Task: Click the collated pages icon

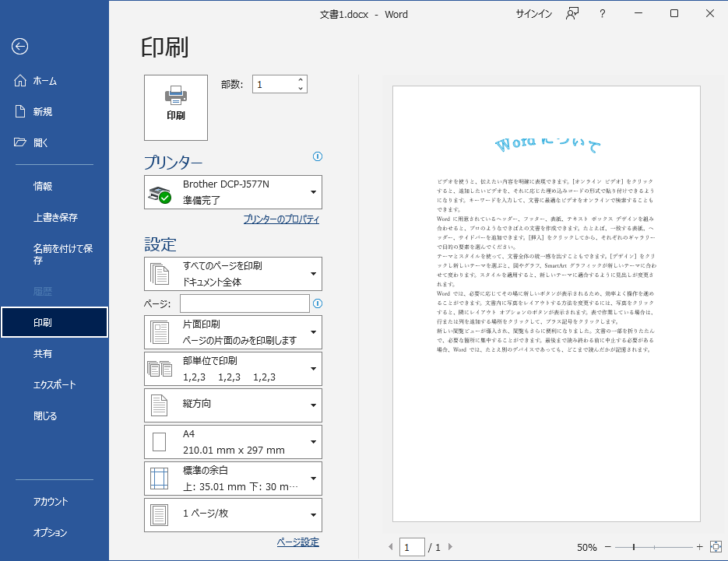Action: pyautogui.click(x=160, y=369)
